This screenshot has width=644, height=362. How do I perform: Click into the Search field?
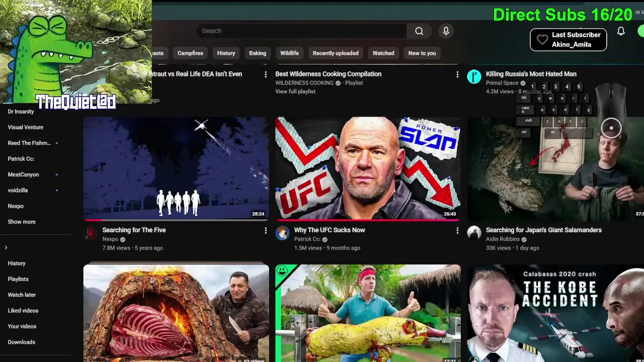coord(301,31)
